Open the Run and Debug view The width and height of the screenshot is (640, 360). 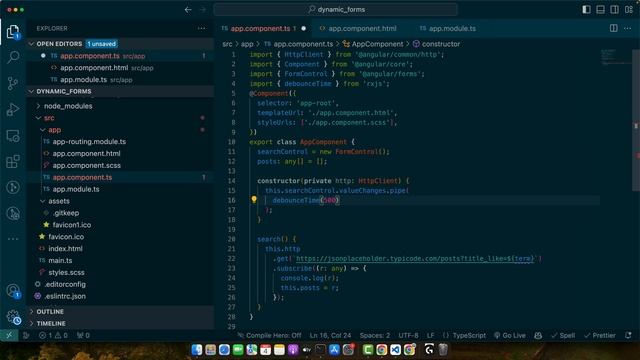pyautogui.click(x=13, y=109)
